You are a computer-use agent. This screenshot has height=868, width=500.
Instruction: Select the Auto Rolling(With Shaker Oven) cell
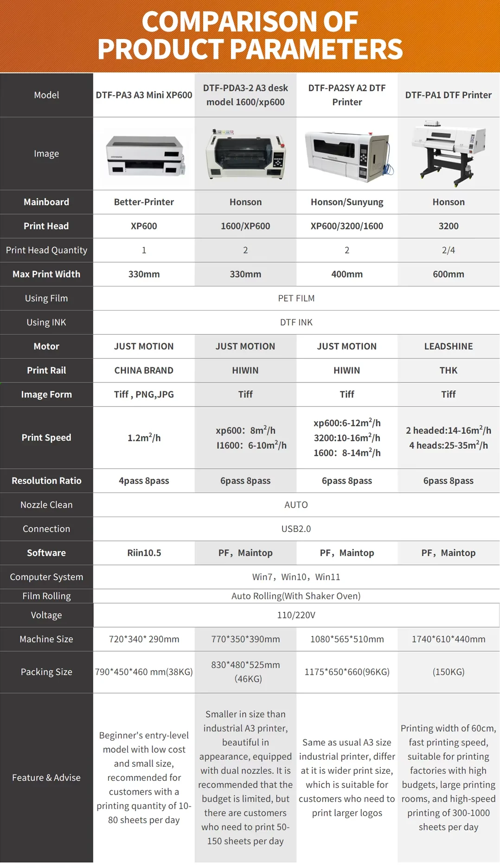[296, 596]
